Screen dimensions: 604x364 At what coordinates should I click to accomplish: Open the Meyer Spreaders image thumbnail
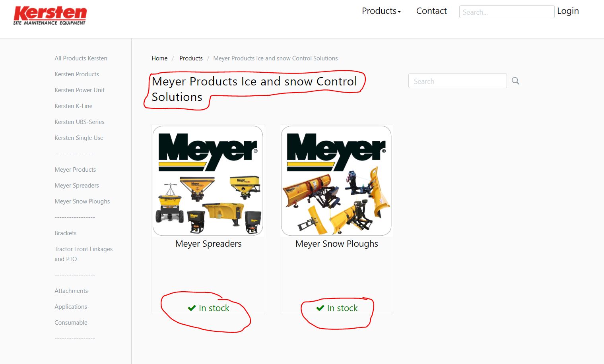point(208,181)
